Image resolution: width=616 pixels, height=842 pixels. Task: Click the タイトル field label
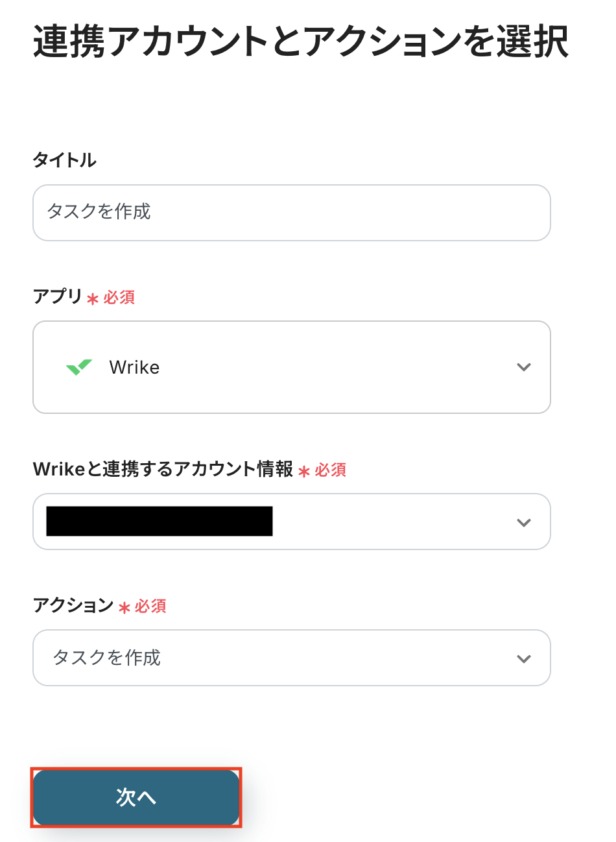click(x=65, y=160)
